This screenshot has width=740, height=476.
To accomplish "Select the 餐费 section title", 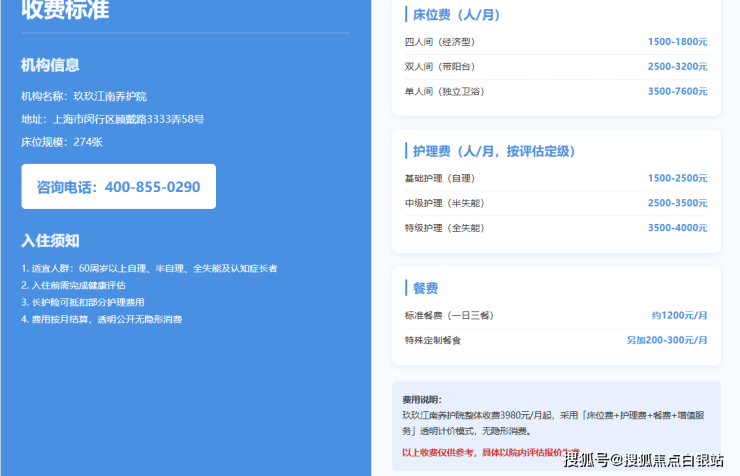I will coord(425,288).
